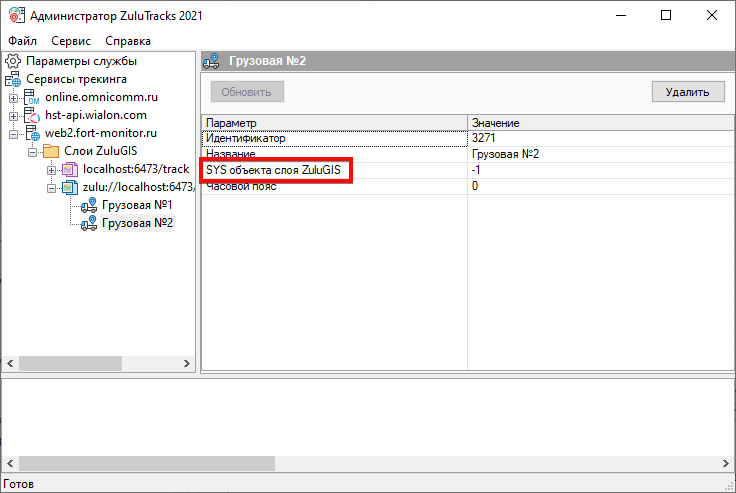This screenshot has height=493, width=736.
Task: Click the Обновить button
Action: (x=247, y=92)
